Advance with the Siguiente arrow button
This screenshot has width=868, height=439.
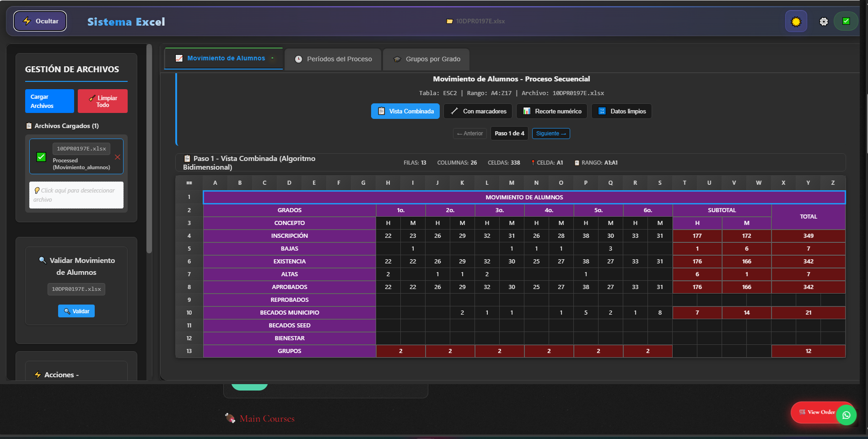551,133
